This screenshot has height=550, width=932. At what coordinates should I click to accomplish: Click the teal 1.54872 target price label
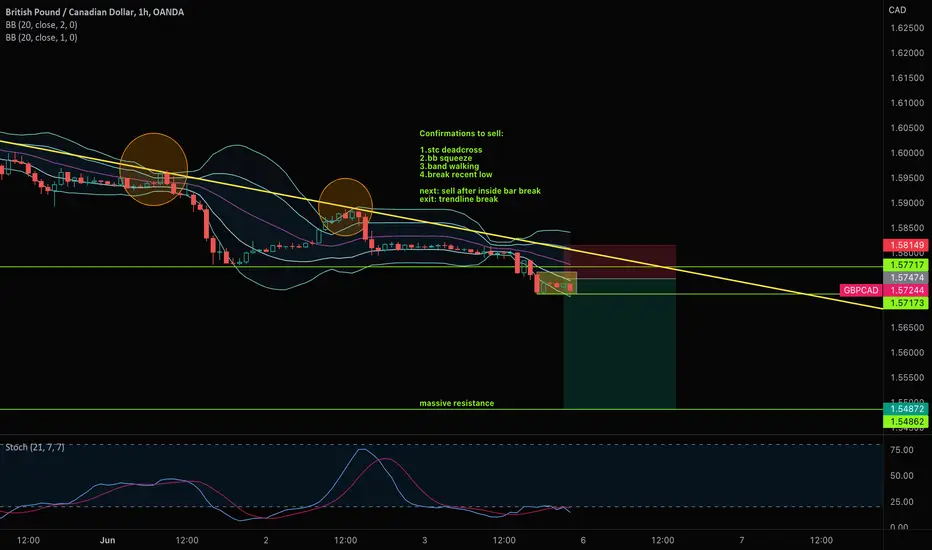905,408
